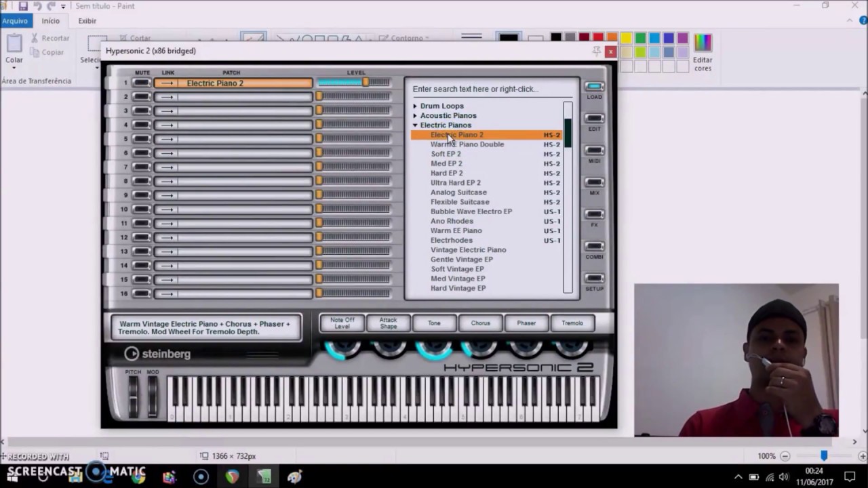Click the Chorus button
The image size is (868, 488).
coord(480,323)
